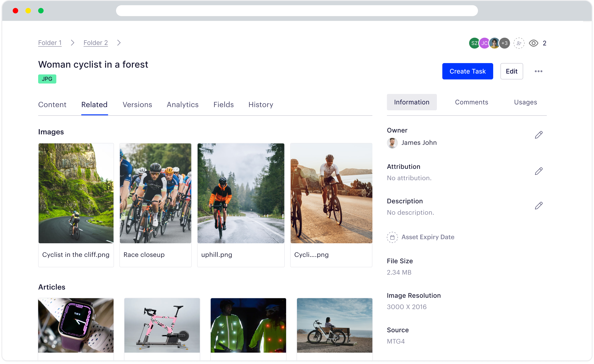Navigate to Folder 1 breadcrumb link
The height and width of the screenshot is (364, 594).
pyautogui.click(x=50, y=43)
